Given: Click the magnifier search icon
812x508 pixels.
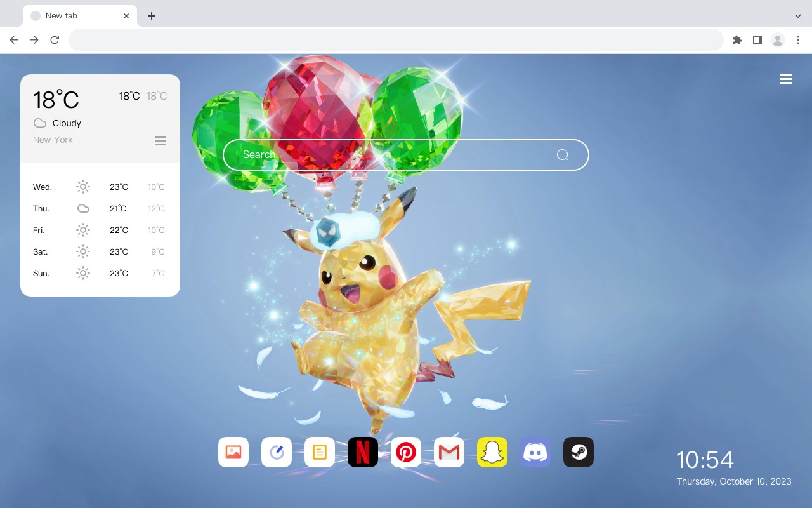Looking at the screenshot, I should [x=562, y=155].
